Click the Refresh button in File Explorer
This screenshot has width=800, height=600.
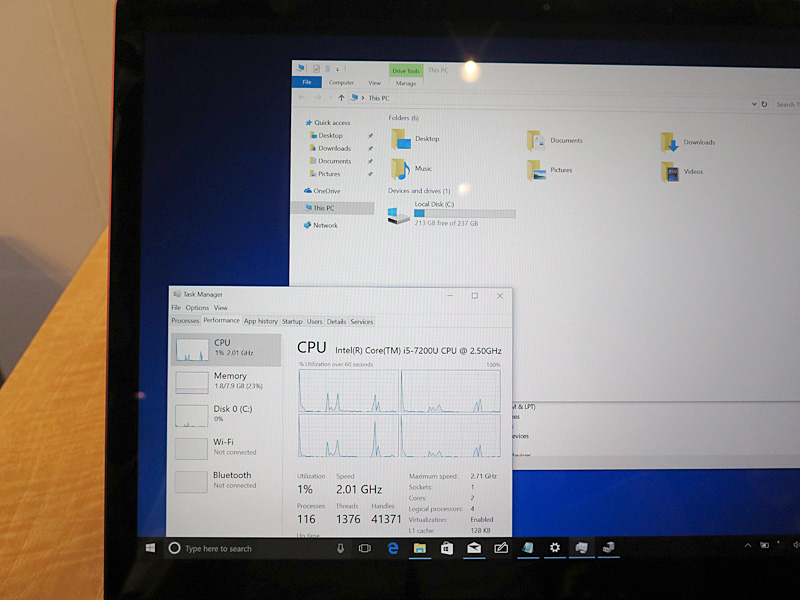coord(764,104)
